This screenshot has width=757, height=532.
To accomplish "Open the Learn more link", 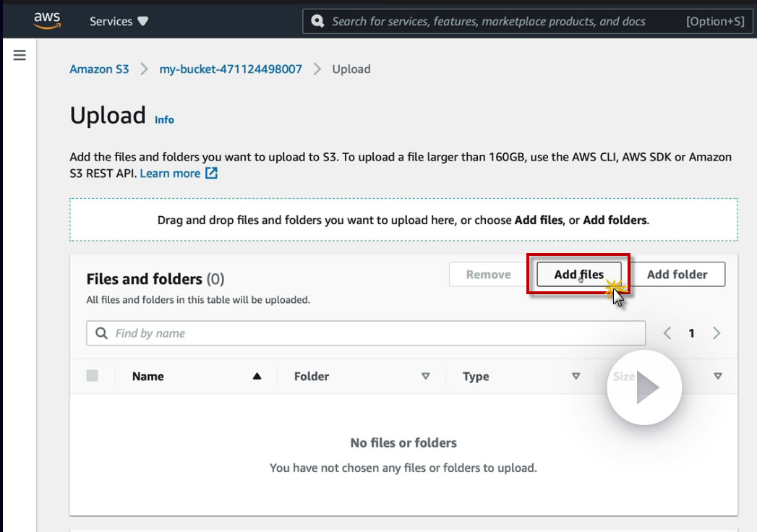I will [170, 173].
